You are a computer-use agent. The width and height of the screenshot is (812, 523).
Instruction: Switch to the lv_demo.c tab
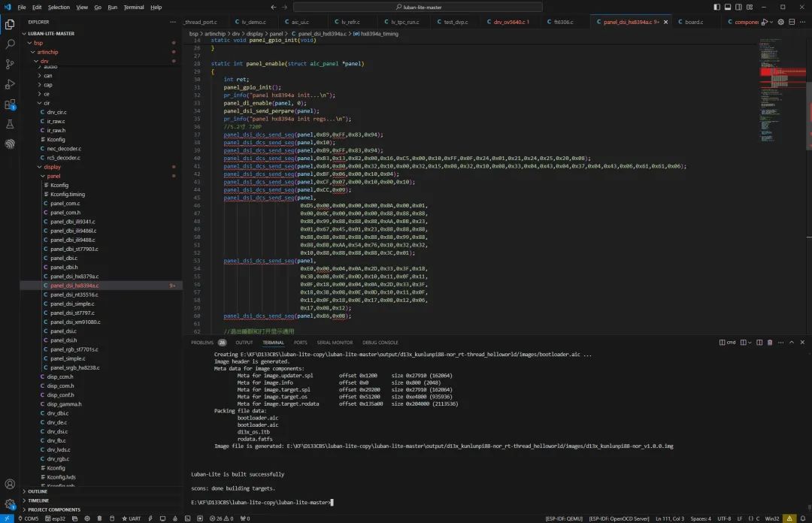[x=253, y=22]
